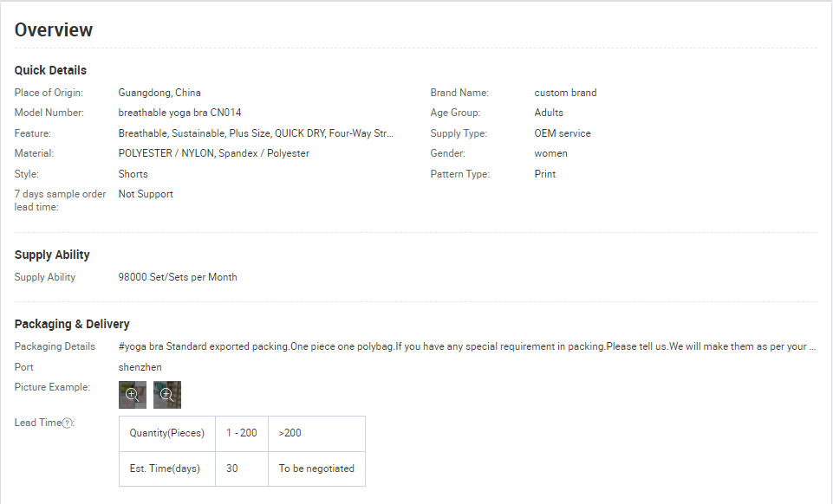833x504 pixels.
Task: Click the shenzhen port value
Action: 140,367
